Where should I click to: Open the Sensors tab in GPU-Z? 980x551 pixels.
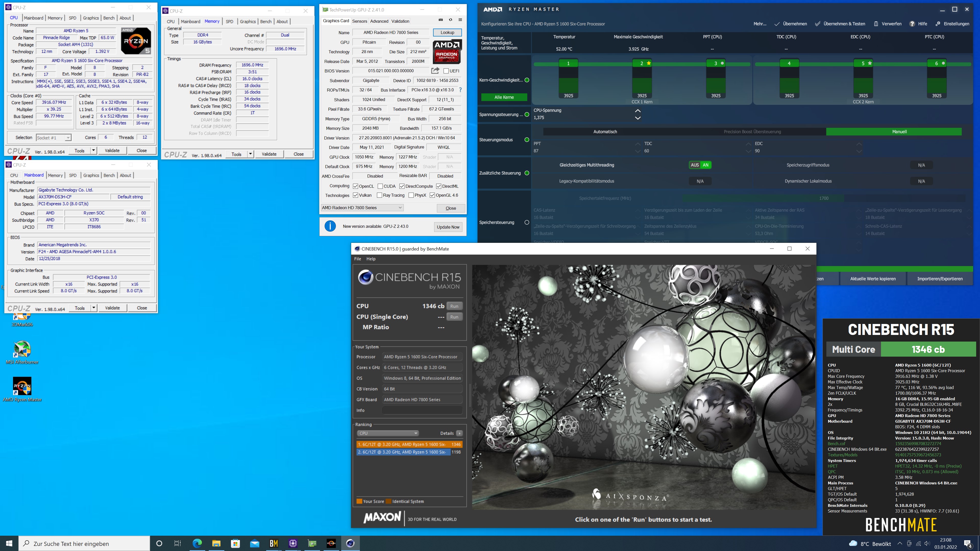coord(360,21)
